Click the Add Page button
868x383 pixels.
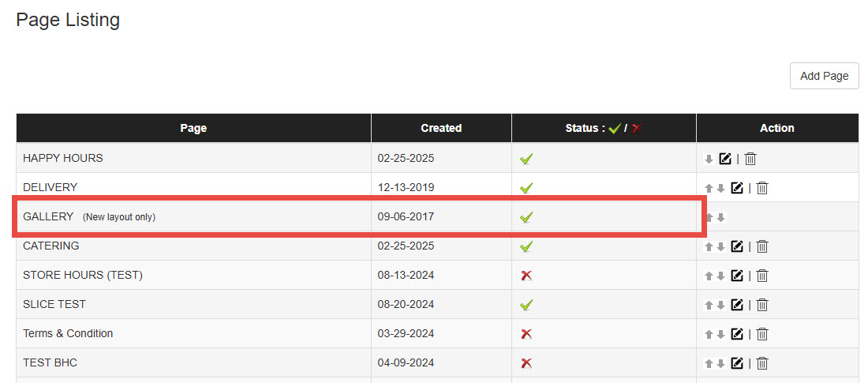pyautogui.click(x=824, y=76)
